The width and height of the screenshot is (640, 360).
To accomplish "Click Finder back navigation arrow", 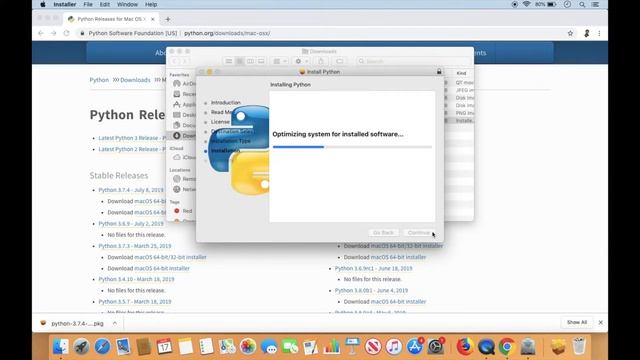I will [x=175, y=61].
